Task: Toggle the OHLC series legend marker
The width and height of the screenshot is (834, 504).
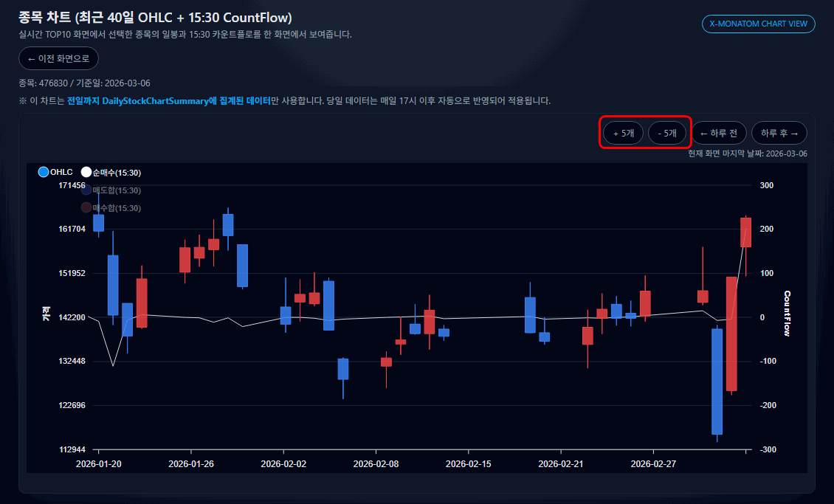Action: [x=44, y=172]
